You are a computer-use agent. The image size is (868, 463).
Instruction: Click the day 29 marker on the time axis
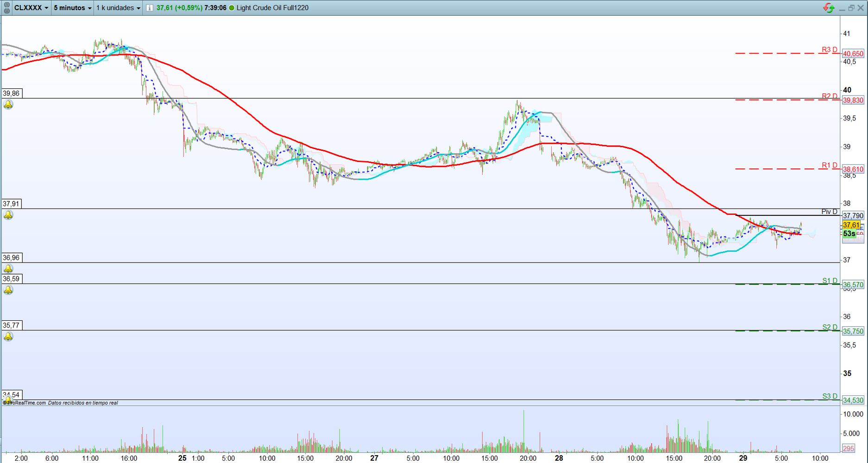743,458
